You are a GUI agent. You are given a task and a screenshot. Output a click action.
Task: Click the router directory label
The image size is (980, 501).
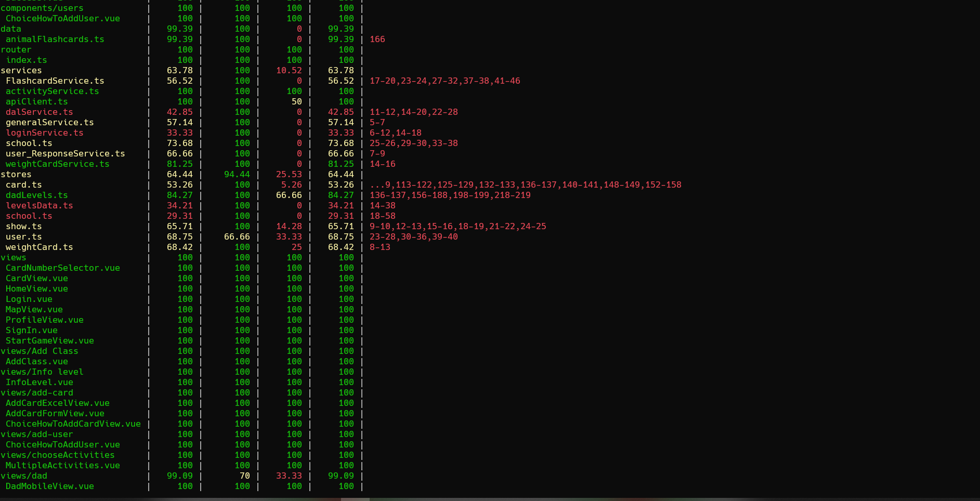[x=16, y=50]
